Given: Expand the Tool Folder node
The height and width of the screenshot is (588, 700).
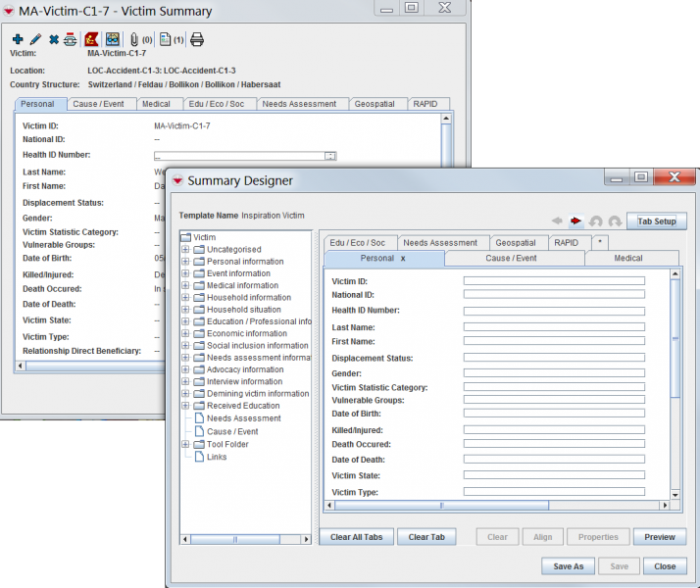Looking at the screenshot, I should click(185, 444).
